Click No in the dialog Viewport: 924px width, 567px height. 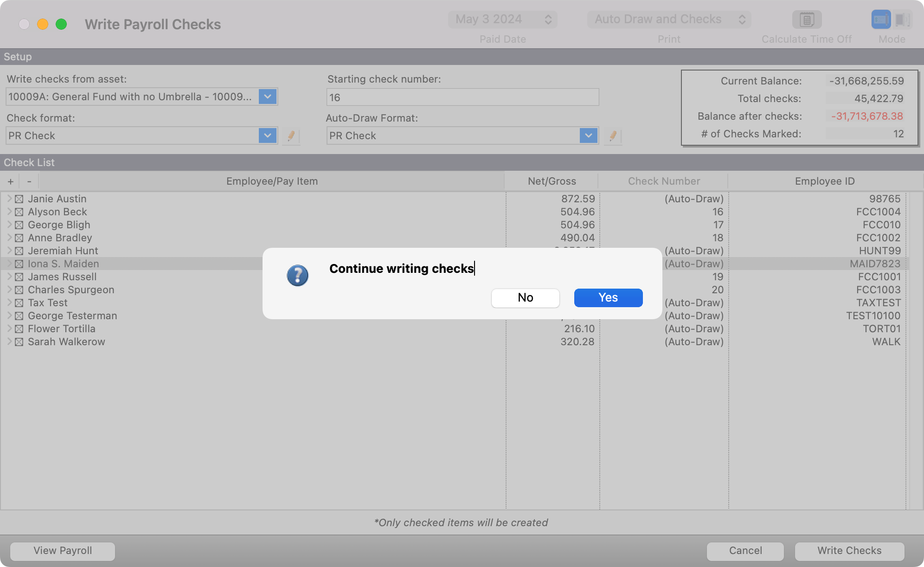[x=525, y=298]
